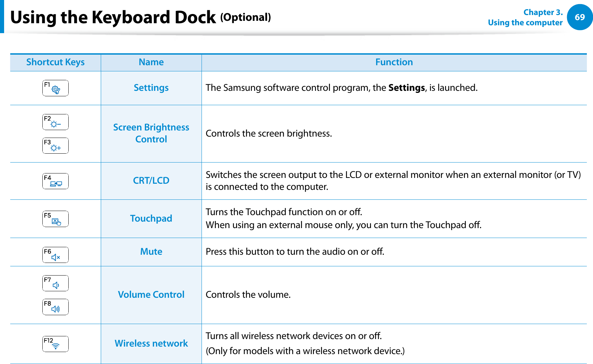The height and width of the screenshot is (364, 593).
Task: Click the F1 Settings key icon
Action: pos(55,88)
